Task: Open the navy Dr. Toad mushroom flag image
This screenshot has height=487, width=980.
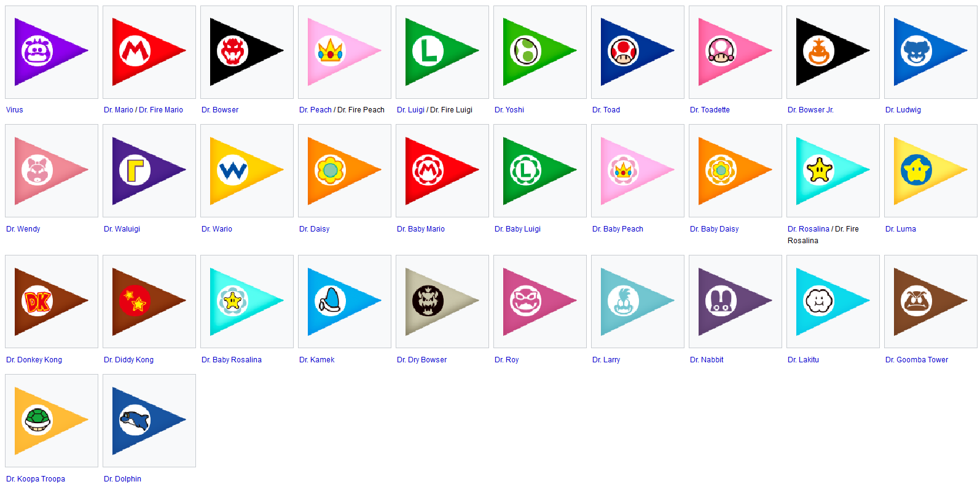Action: pos(638,52)
